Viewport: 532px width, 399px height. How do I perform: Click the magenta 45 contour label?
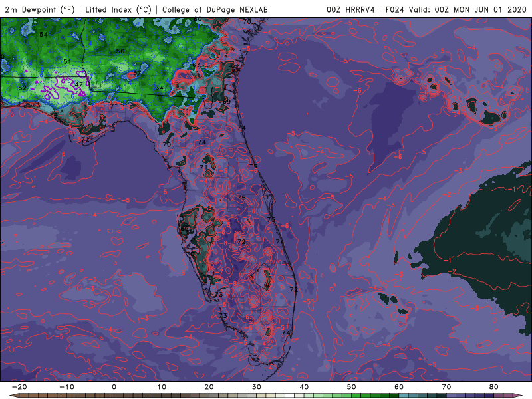(82, 93)
